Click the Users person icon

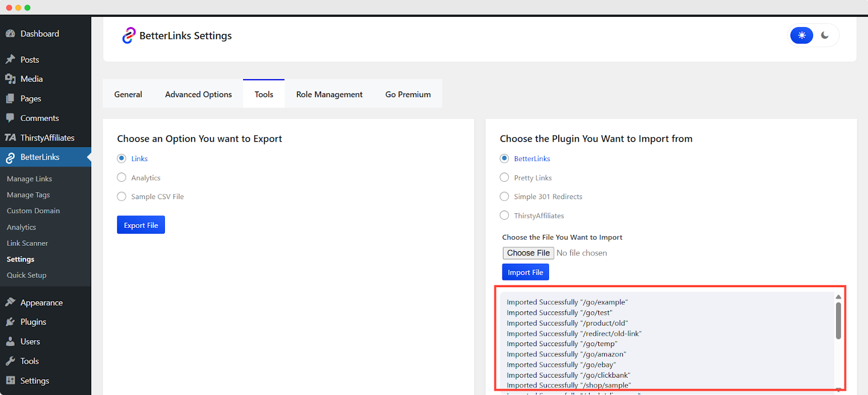click(10, 342)
